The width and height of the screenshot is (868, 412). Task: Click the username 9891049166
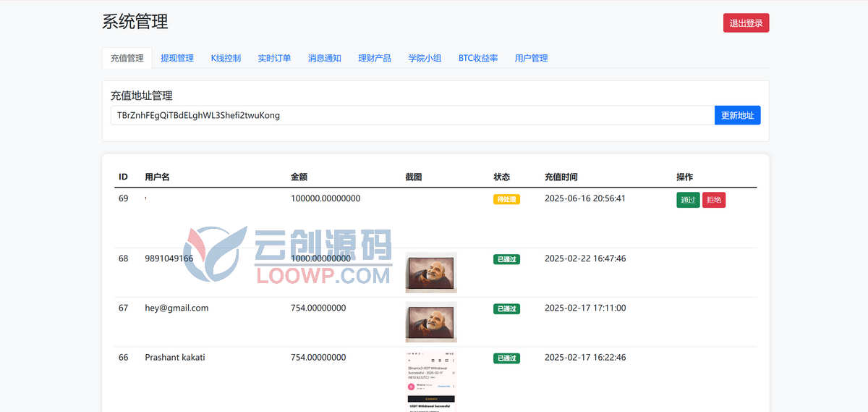(x=169, y=258)
